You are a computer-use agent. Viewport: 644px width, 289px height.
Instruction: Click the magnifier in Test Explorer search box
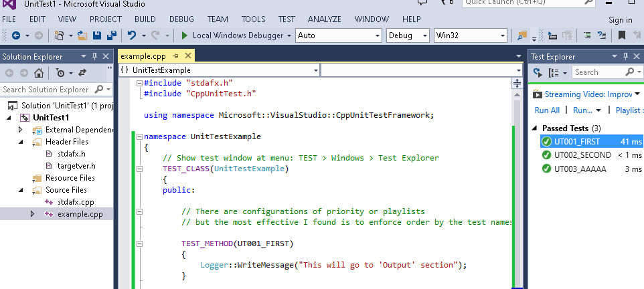click(630, 72)
